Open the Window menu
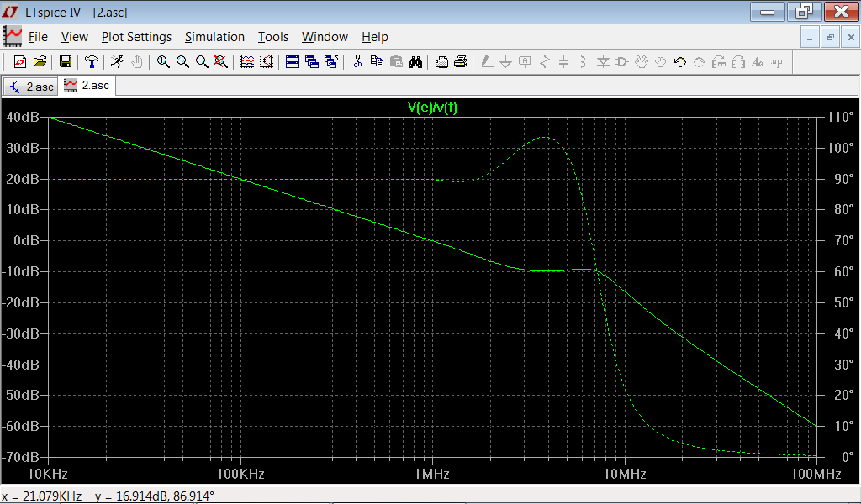This screenshot has height=504, width=861. [x=325, y=37]
